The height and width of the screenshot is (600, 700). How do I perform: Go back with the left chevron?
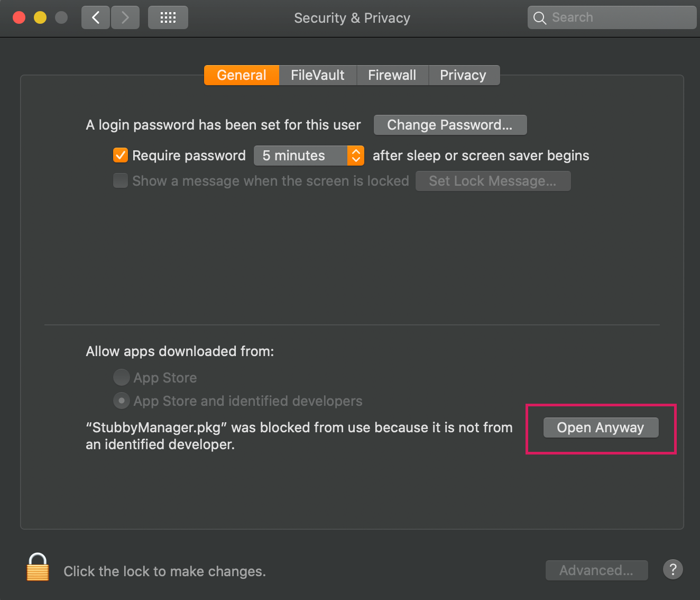(96, 17)
